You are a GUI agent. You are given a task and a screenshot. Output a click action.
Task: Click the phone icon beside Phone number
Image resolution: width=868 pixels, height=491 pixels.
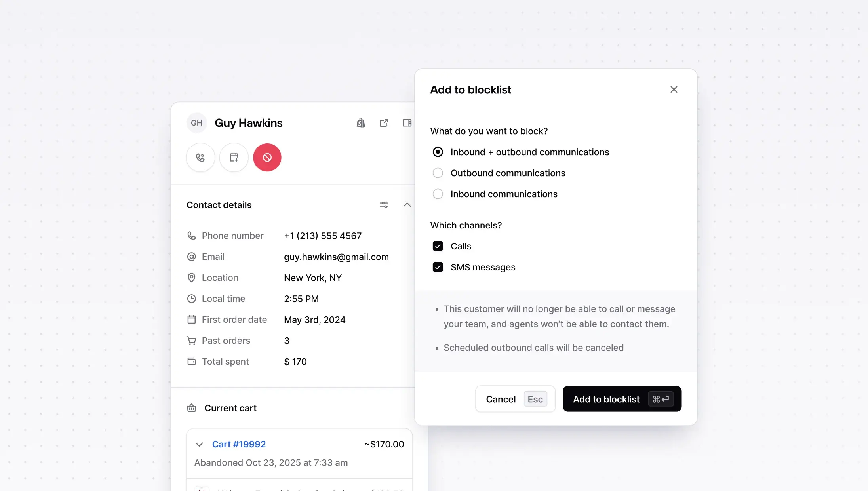click(x=192, y=235)
